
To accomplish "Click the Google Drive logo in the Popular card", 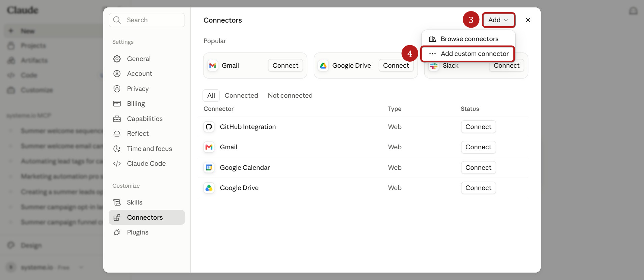I will pos(323,65).
